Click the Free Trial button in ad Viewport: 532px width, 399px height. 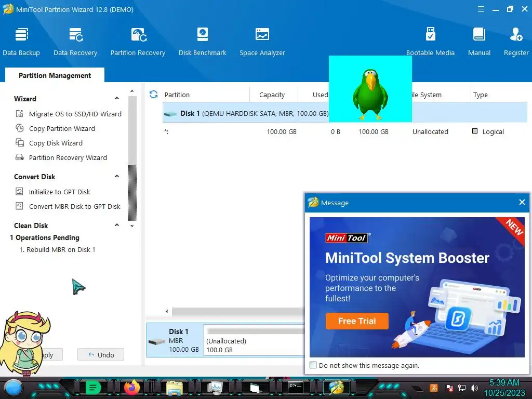[x=357, y=321]
